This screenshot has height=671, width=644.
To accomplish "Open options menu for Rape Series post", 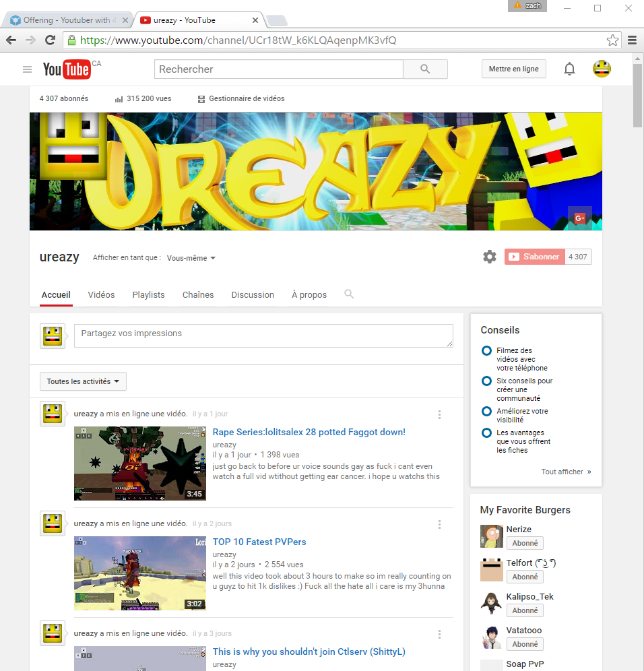I will [x=439, y=414].
